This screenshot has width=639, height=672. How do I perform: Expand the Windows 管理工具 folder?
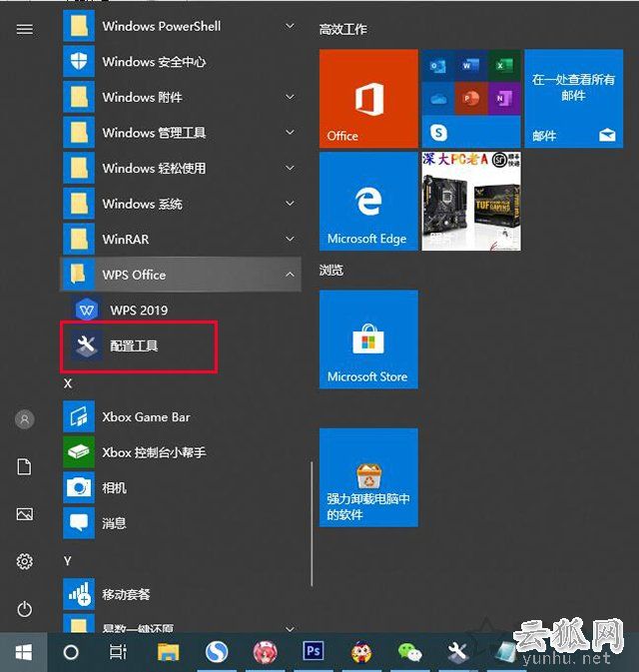(181, 133)
